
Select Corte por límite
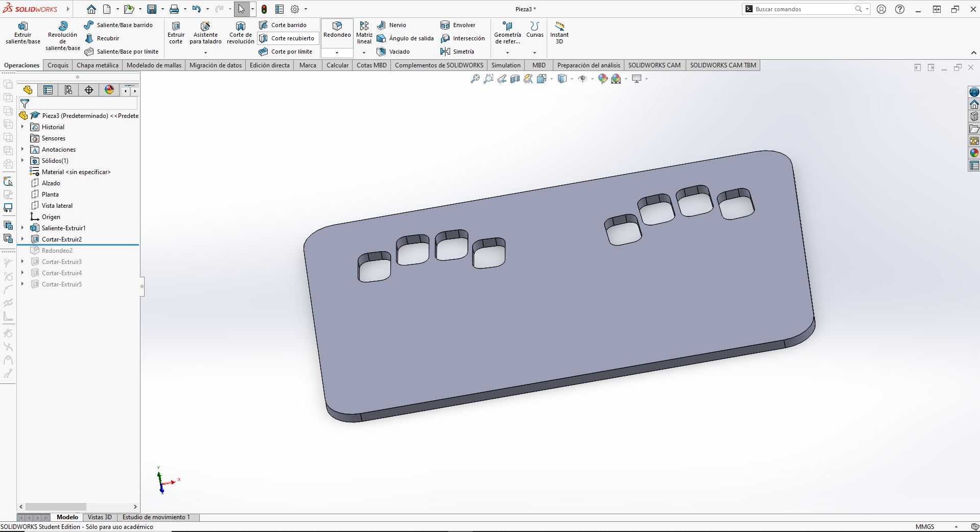coord(286,52)
